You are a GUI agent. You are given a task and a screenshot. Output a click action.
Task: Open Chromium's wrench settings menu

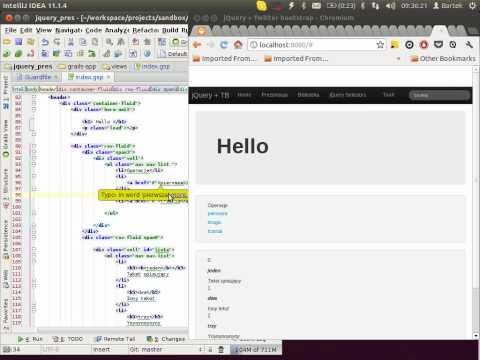coord(469,45)
